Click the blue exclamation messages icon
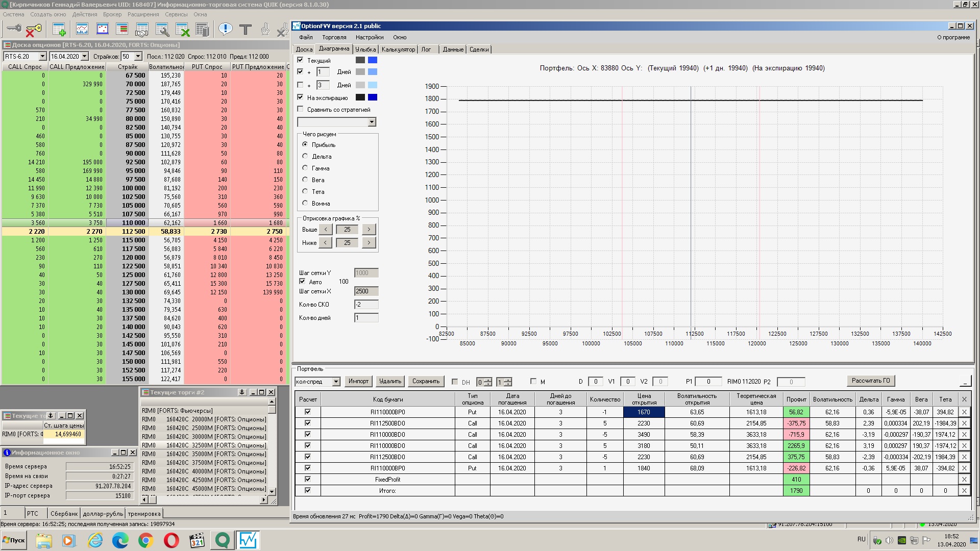Image resolution: width=980 pixels, height=551 pixels. coord(225,29)
